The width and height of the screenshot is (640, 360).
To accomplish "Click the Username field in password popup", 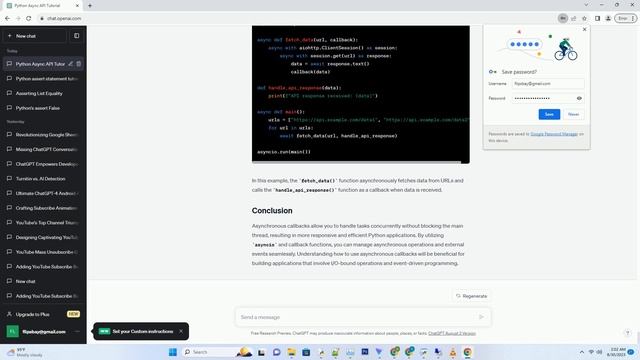I will (548, 84).
